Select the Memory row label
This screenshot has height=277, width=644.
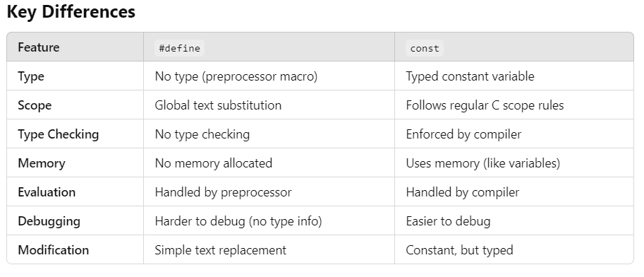pos(42,163)
